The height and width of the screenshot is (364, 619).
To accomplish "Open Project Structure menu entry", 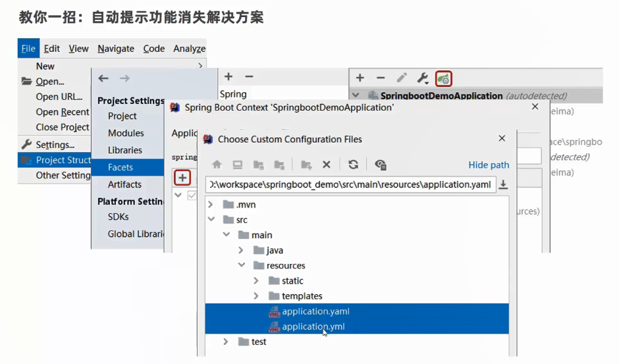I will coord(55,160).
